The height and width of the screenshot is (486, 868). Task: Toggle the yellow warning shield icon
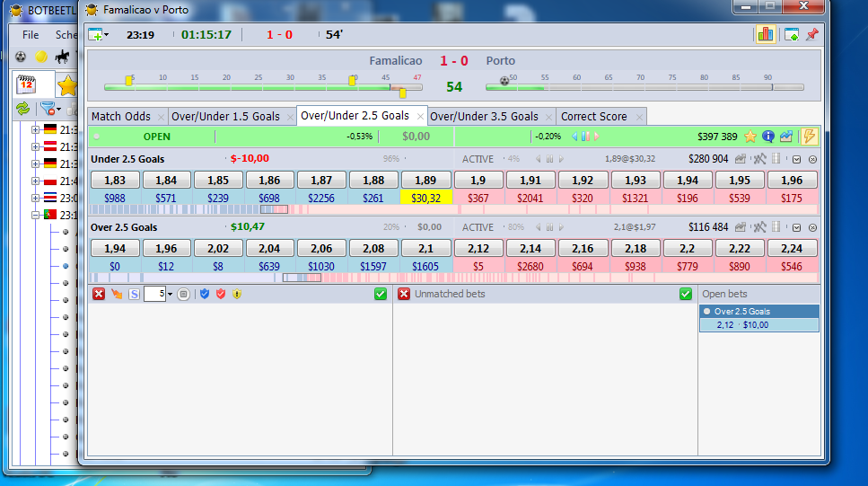point(237,294)
